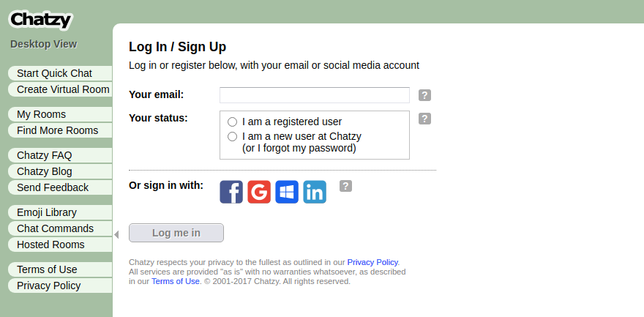This screenshot has width=644, height=317.
Task: Sign in with the LinkedIn icon
Action: [x=315, y=192]
